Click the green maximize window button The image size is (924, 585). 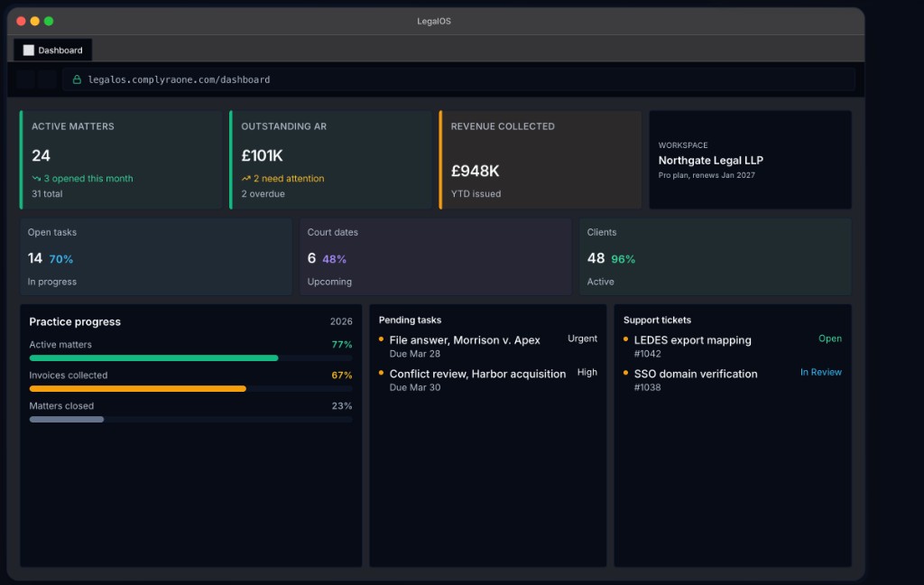point(49,22)
